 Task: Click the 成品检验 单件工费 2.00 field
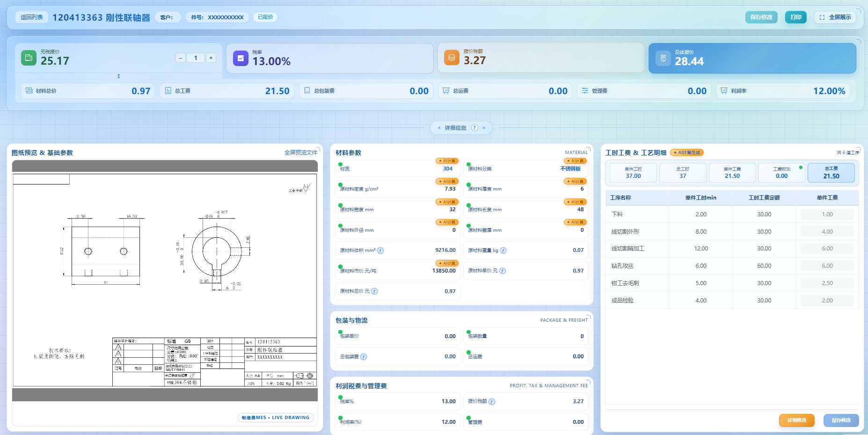[827, 301]
